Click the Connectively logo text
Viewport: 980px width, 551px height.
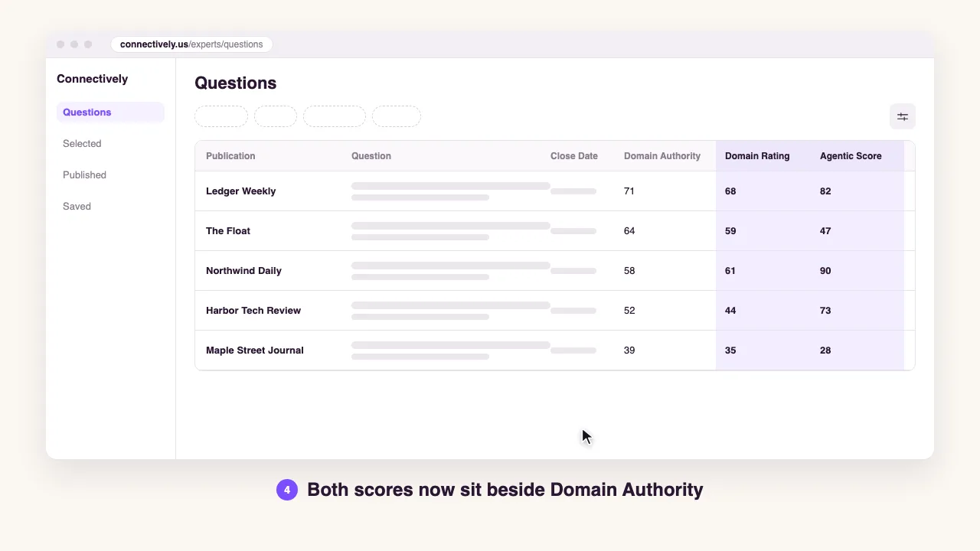(x=92, y=79)
